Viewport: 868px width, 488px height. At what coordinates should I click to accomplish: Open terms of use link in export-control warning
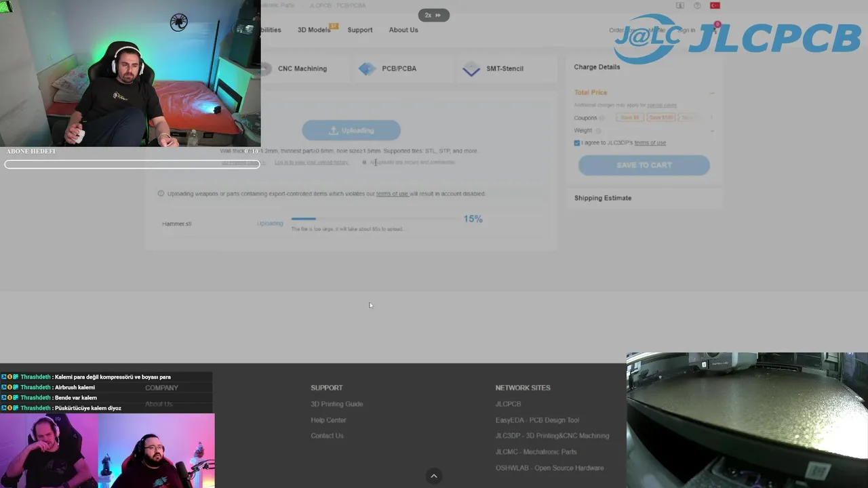(x=393, y=194)
